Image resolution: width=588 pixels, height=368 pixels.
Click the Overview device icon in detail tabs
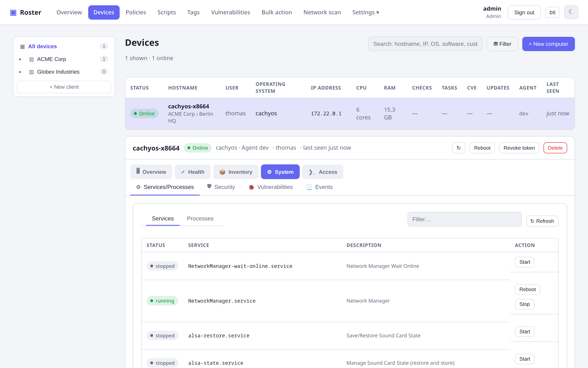click(x=138, y=171)
